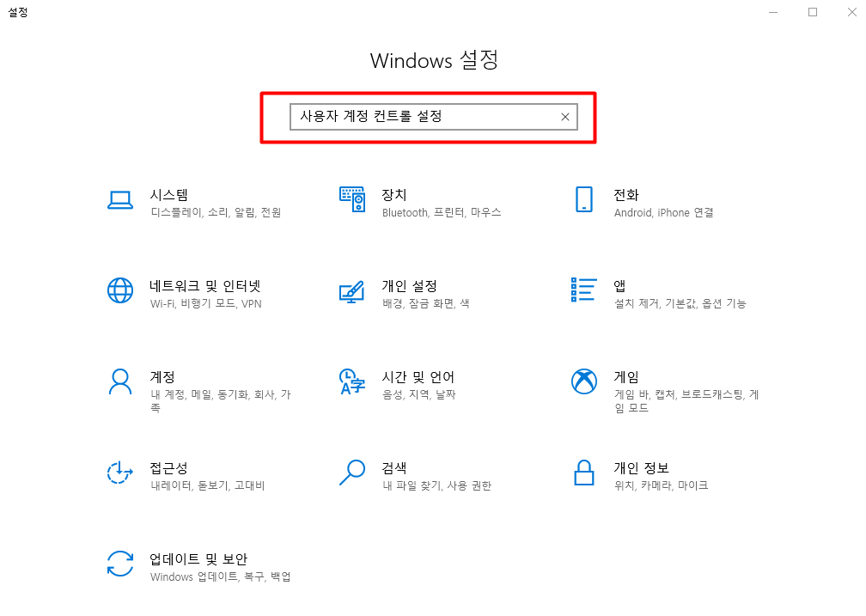The height and width of the screenshot is (616, 866).
Task: Click text Android, iPhone 연결
Action: pos(664,212)
